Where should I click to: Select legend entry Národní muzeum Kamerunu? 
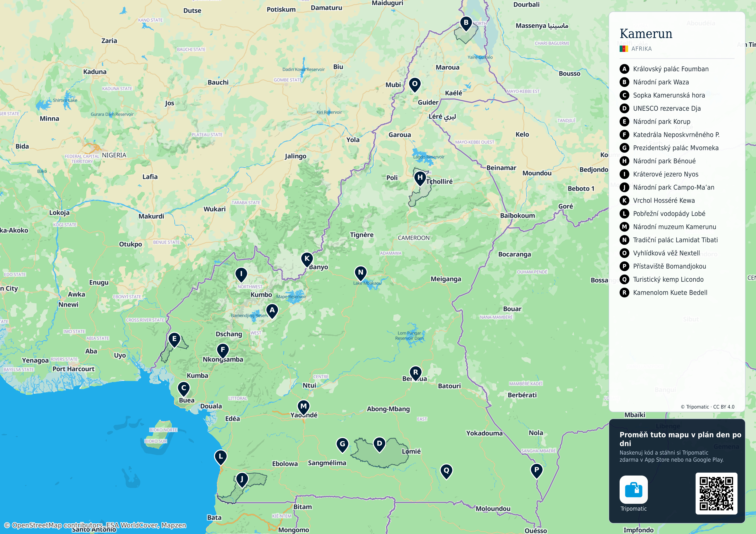point(668,227)
